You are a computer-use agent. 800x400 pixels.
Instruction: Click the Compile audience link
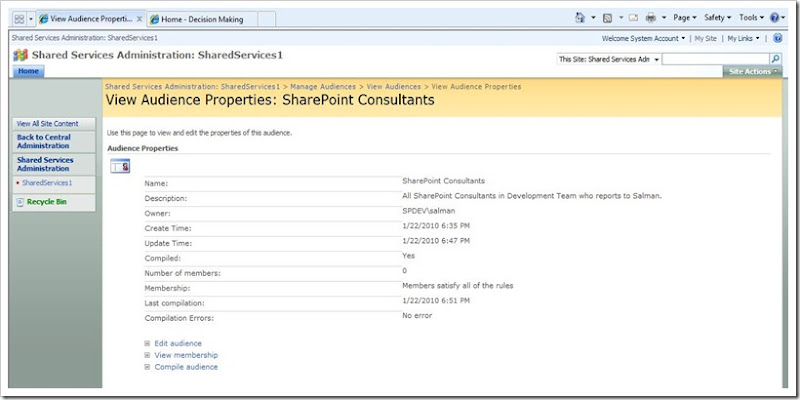186,367
